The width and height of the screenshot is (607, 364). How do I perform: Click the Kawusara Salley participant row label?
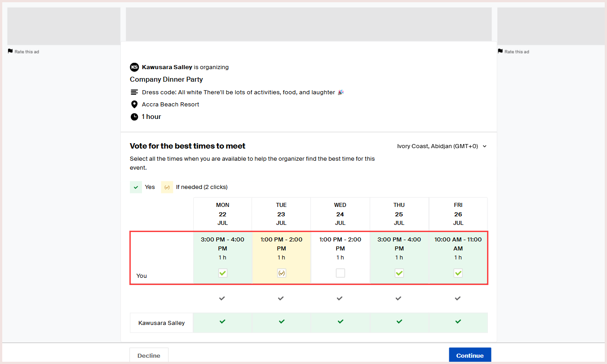(161, 323)
